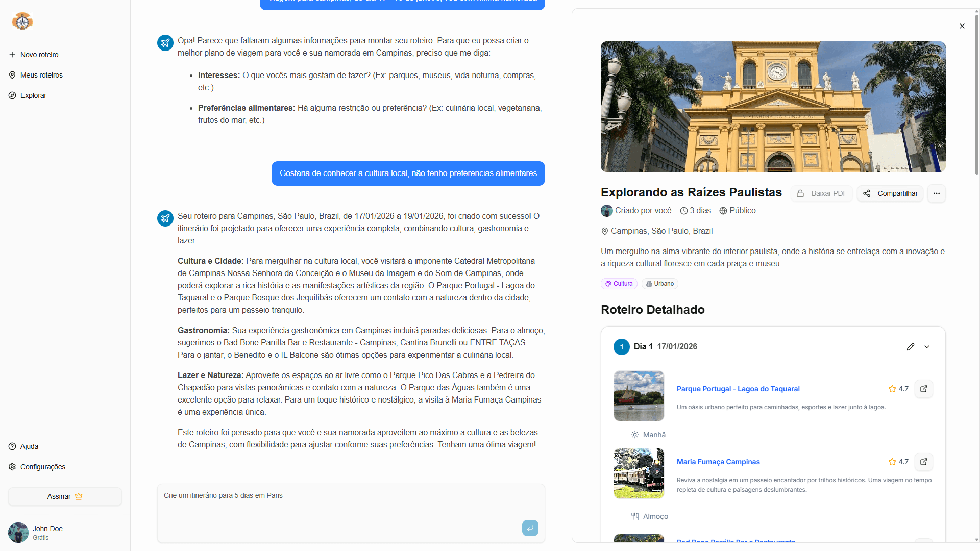Click the Parque Portugal lake thumbnail
This screenshot has width=980, height=551.
(x=639, y=396)
